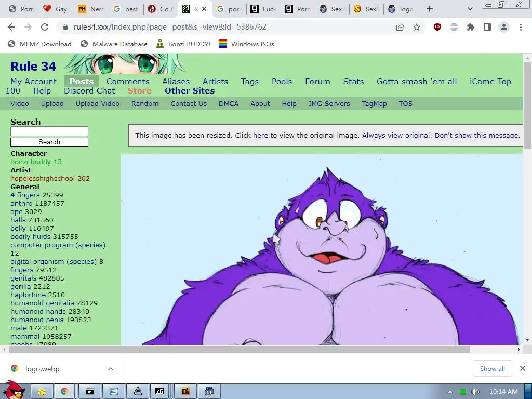Click the site Search button
This screenshot has width=532, height=399.
coord(49,142)
